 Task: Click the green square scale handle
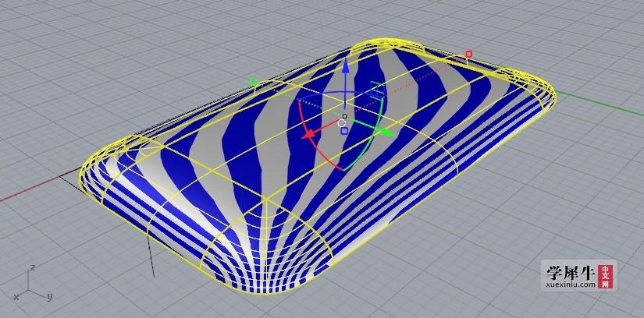[254, 82]
